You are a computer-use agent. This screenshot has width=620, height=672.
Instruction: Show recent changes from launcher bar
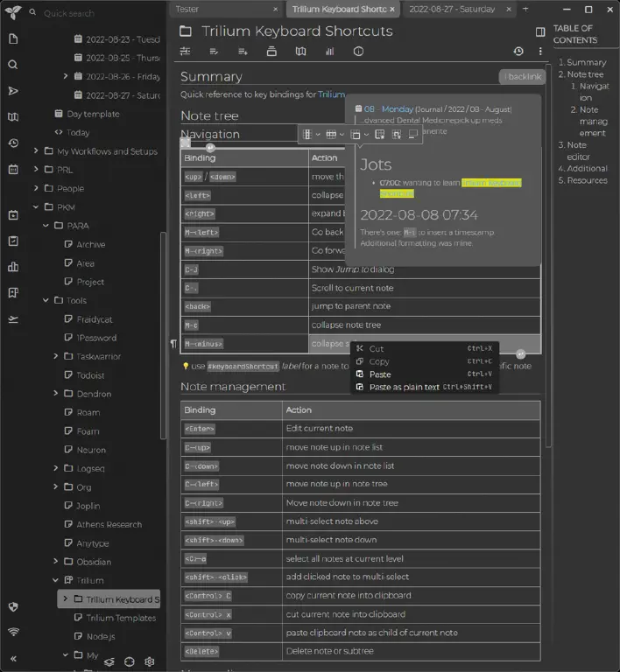pos(13,143)
